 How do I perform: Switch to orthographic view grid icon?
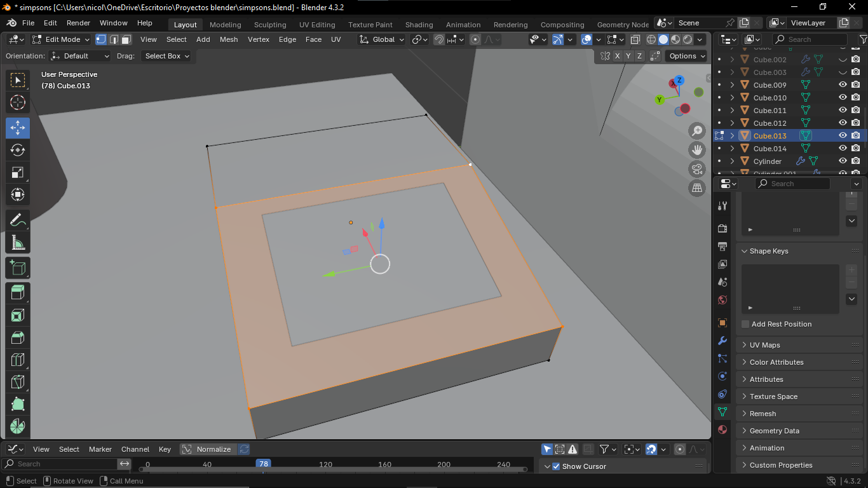pos(697,188)
